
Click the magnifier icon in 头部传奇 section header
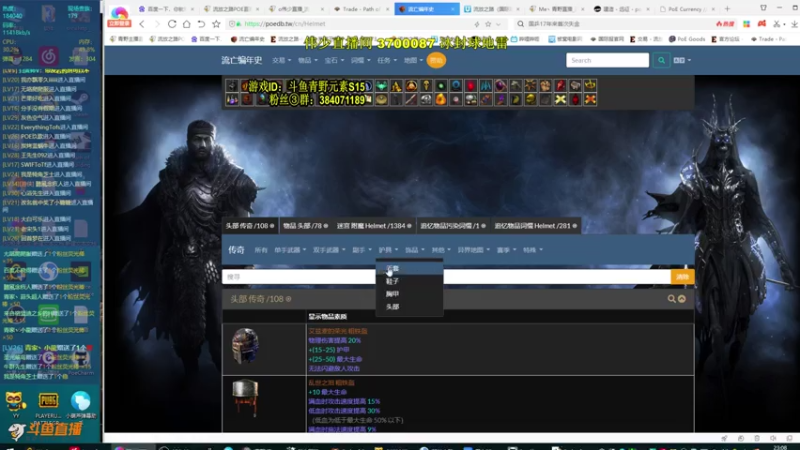click(x=671, y=299)
